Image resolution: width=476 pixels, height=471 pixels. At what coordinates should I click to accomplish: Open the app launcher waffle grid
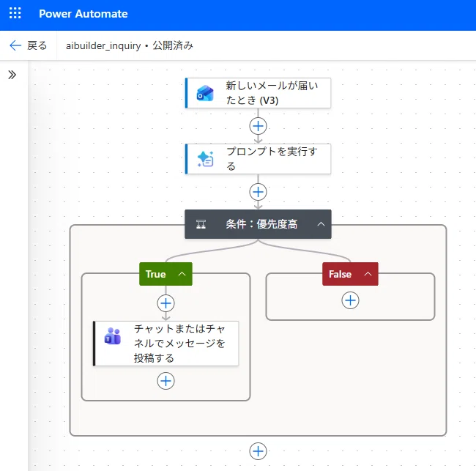pyautogui.click(x=15, y=13)
